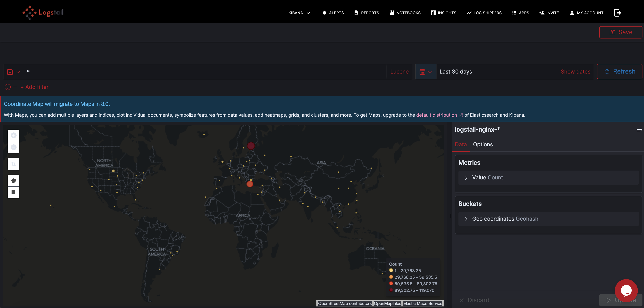Image resolution: width=644 pixels, height=308 pixels.
Task: Zoom in on the coordinate map
Action: 13,135
